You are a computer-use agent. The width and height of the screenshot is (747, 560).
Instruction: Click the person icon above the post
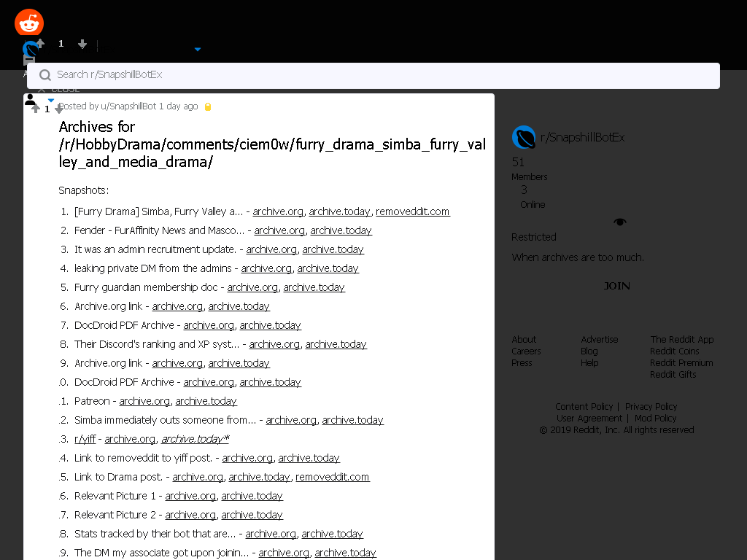pyautogui.click(x=30, y=99)
